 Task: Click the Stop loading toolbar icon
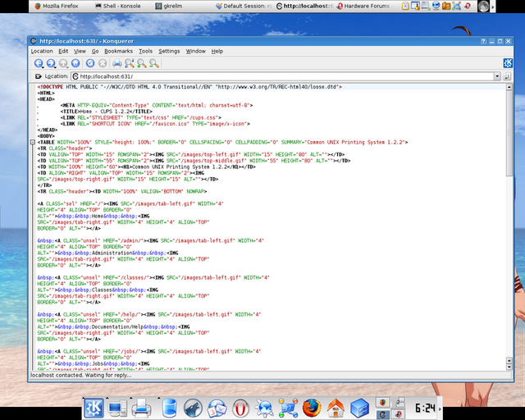(x=103, y=63)
